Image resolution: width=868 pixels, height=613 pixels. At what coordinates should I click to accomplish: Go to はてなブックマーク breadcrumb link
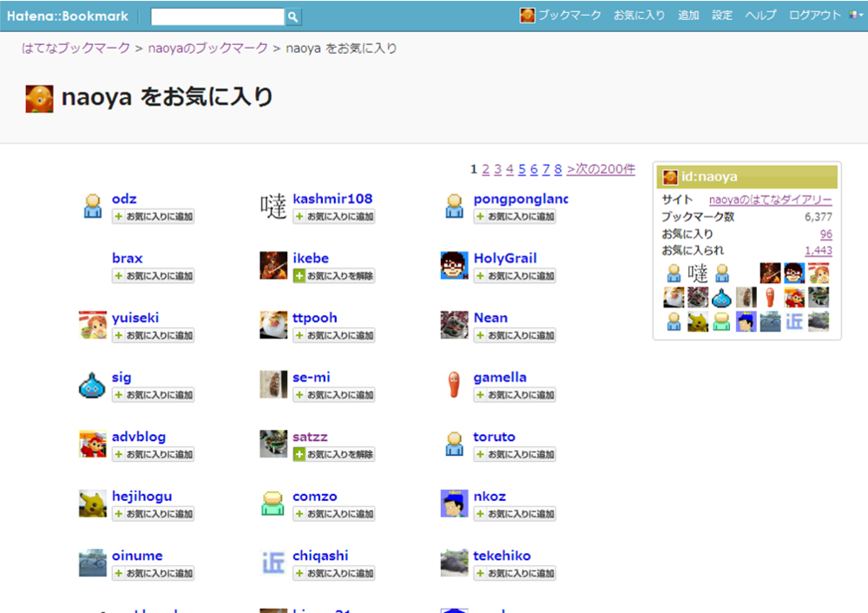(x=76, y=48)
